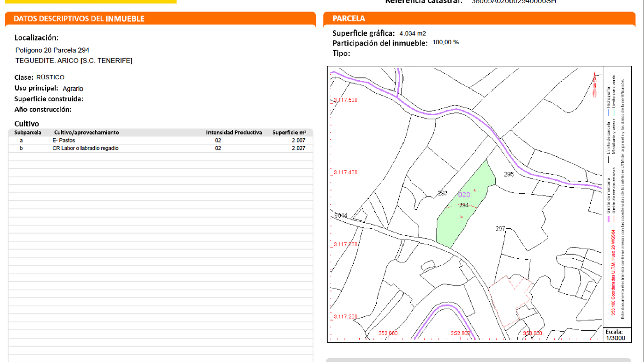The width and height of the screenshot is (644, 362).
Task: Click the 'Localización:' label
Action: coord(37,38)
